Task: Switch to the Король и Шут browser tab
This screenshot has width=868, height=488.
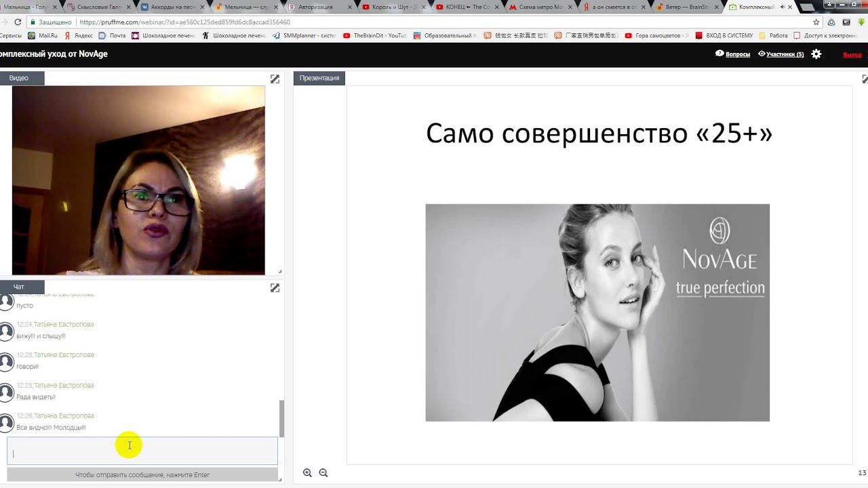Action: coord(394,7)
